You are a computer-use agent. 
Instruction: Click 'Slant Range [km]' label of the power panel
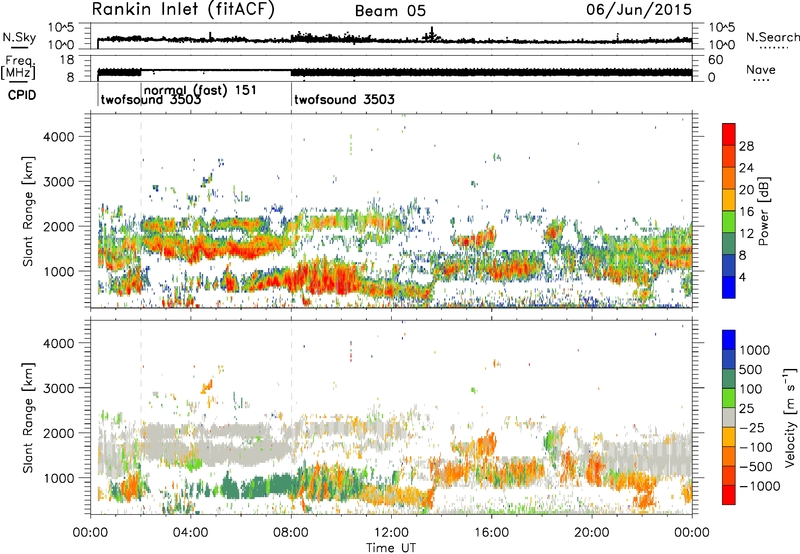(x=28, y=211)
